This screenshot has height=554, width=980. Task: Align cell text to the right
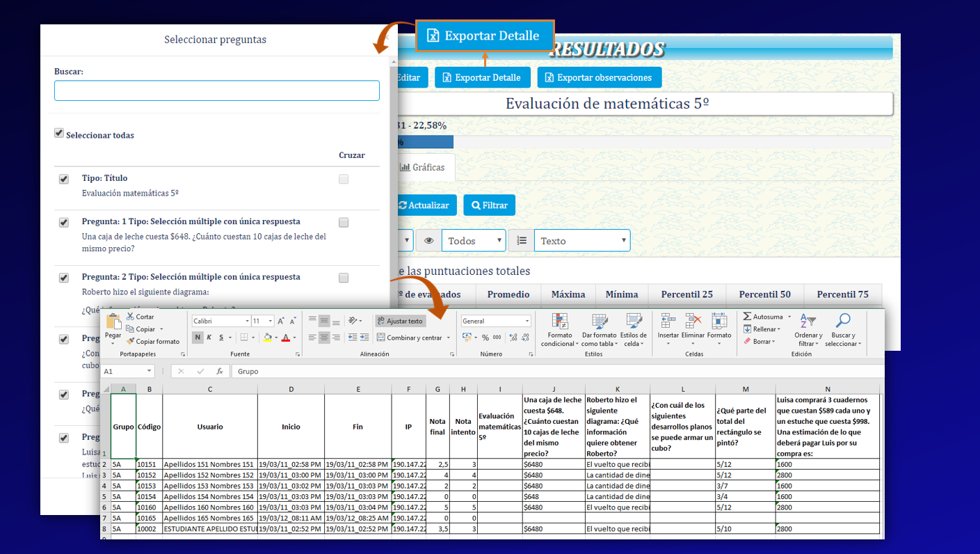pyautogui.click(x=336, y=338)
